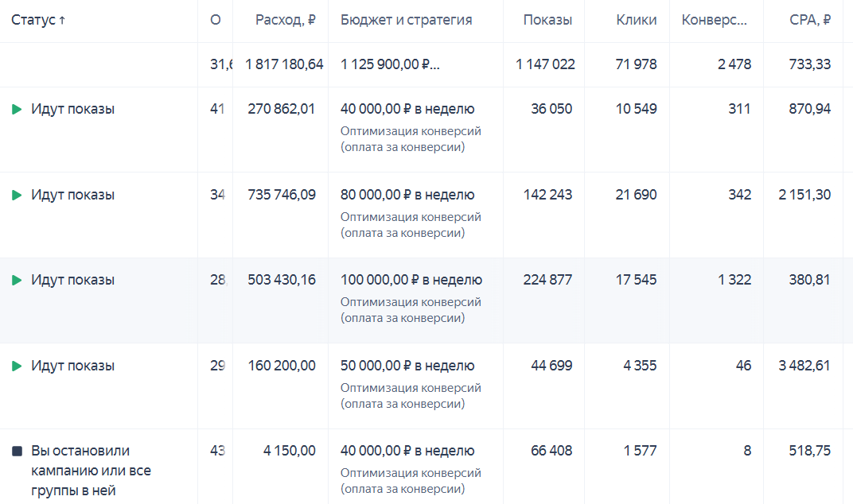The width and height of the screenshot is (853, 504).
Task: Select the CPA value 3 482,61
Action: 804,366
